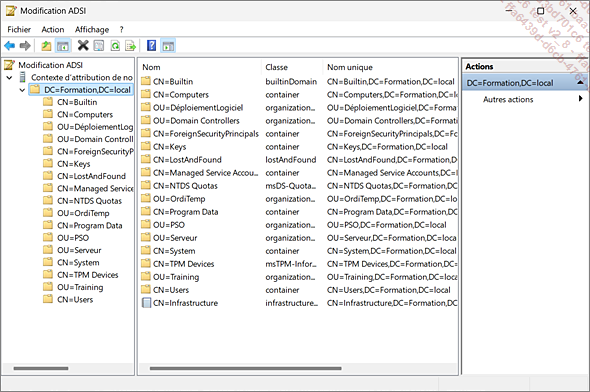The width and height of the screenshot is (590, 392).
Task: Select OU=OrdiTemp in the tree
Action: click(x=83, y=213)
